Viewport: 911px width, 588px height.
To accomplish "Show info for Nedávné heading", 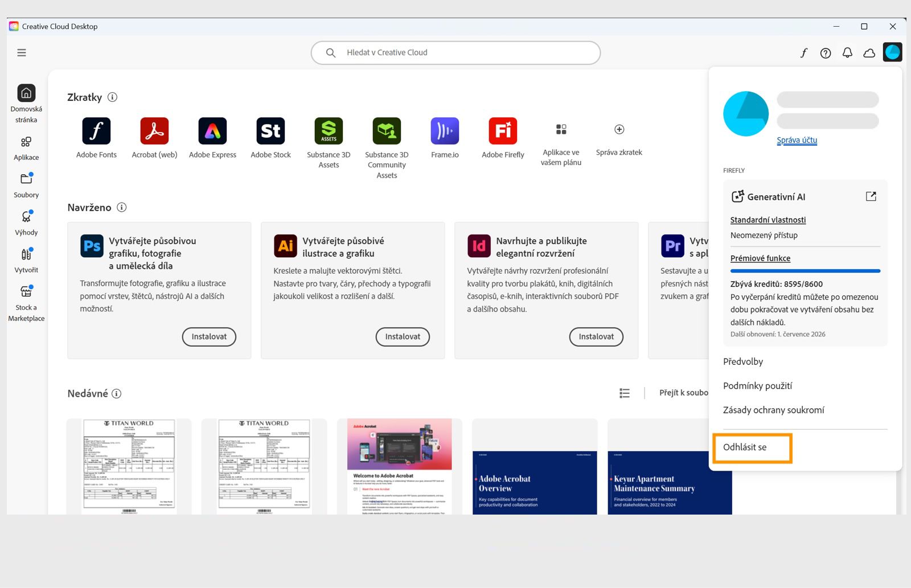I will click(x=117, y=393).
